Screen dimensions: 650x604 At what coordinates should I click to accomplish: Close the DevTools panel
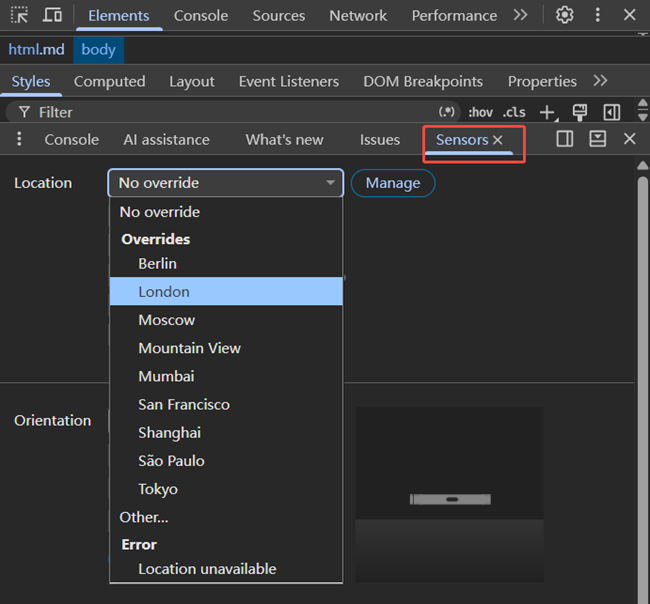[x=629, y=15]
